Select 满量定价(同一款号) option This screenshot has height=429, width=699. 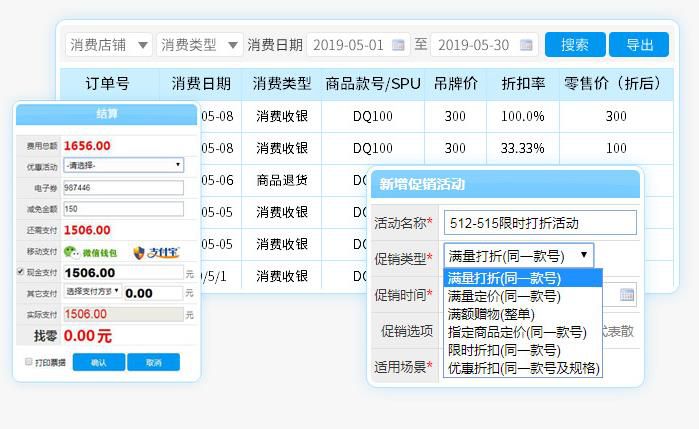coord(523,296)
